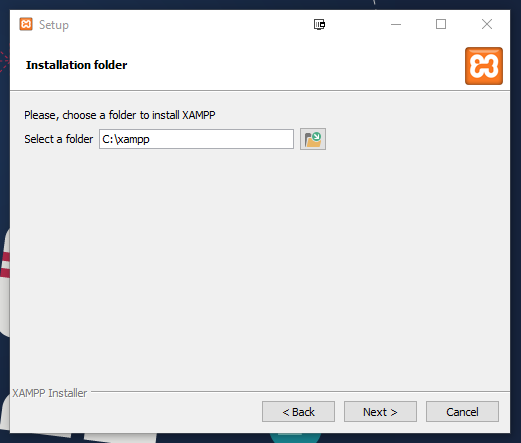Cancel the XAMPP installation
Screen dimensions: 521x443
click(x=462, y=412)
